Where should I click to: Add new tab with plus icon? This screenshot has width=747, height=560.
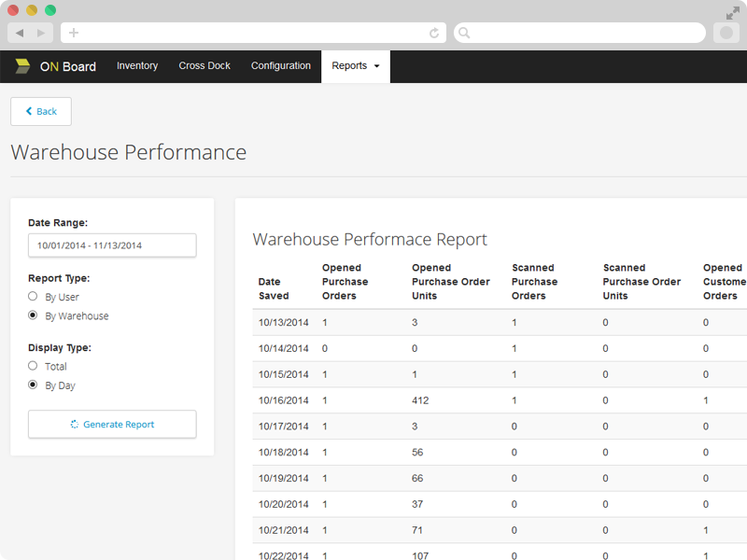coord(74,33)
